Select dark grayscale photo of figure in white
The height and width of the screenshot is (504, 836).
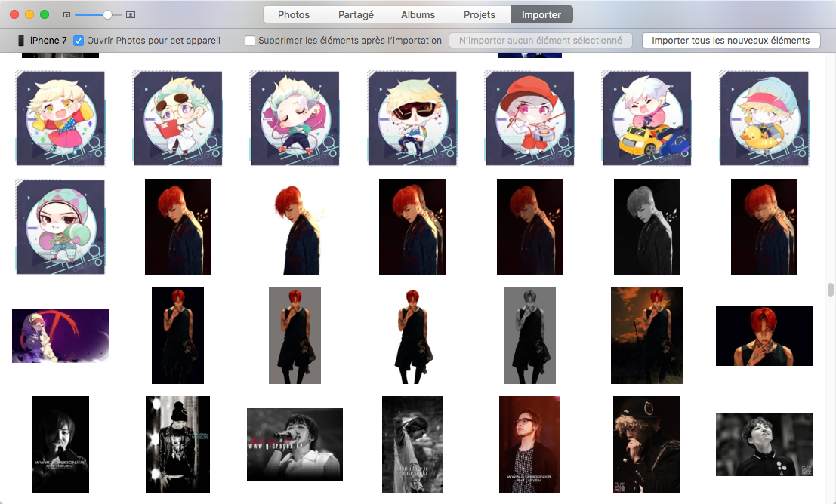412,444
